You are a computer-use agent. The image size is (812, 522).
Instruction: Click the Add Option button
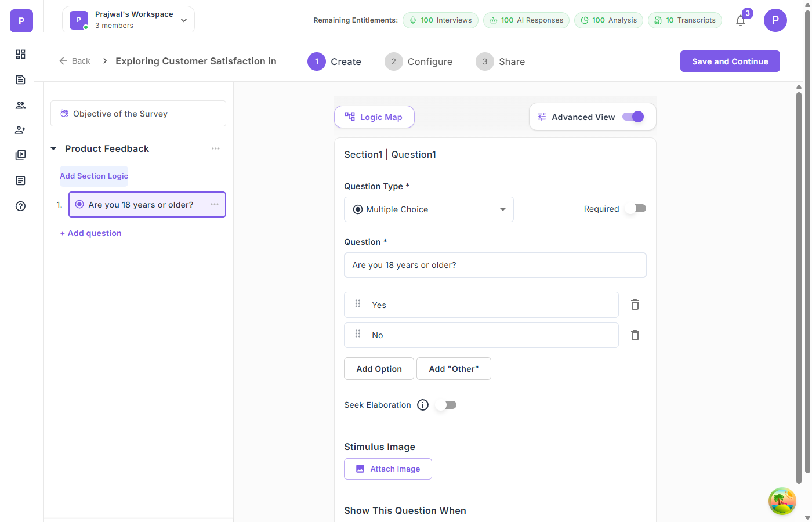[379, 369]
